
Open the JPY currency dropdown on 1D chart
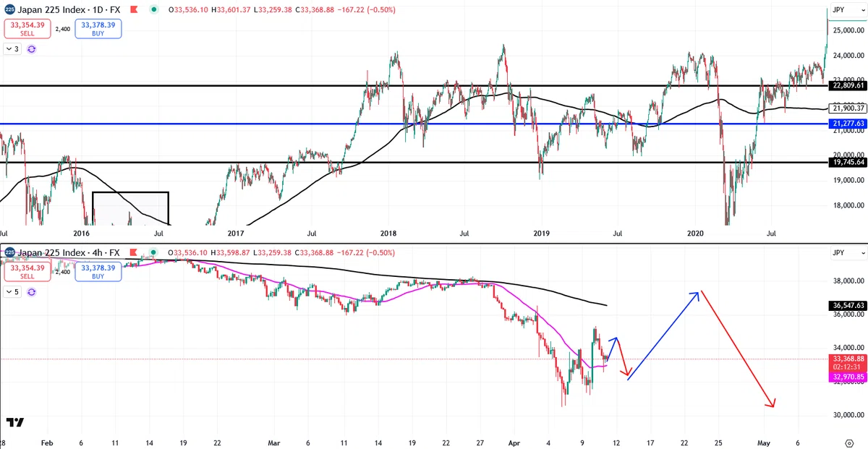847,10
